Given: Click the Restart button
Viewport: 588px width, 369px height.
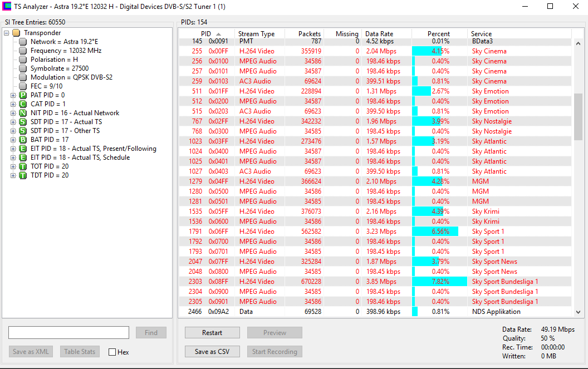Looking at the screenshot, I should point(212,333).
